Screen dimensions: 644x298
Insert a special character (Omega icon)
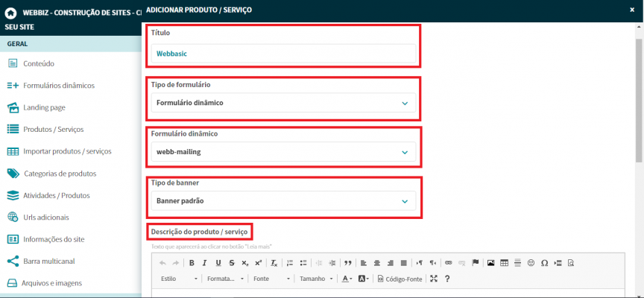coord(544,263)
